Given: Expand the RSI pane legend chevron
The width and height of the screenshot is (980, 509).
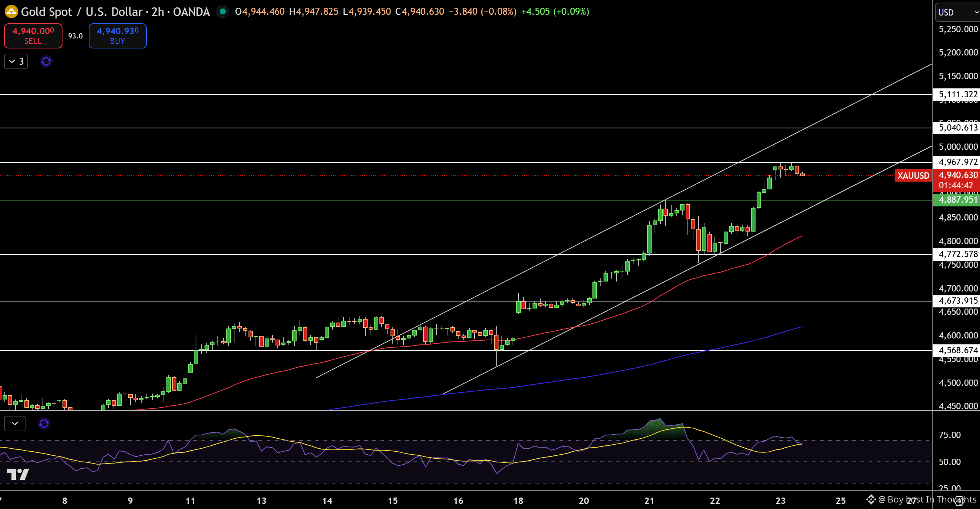Looking at the screenshot, I should click(x=15, y=424).
